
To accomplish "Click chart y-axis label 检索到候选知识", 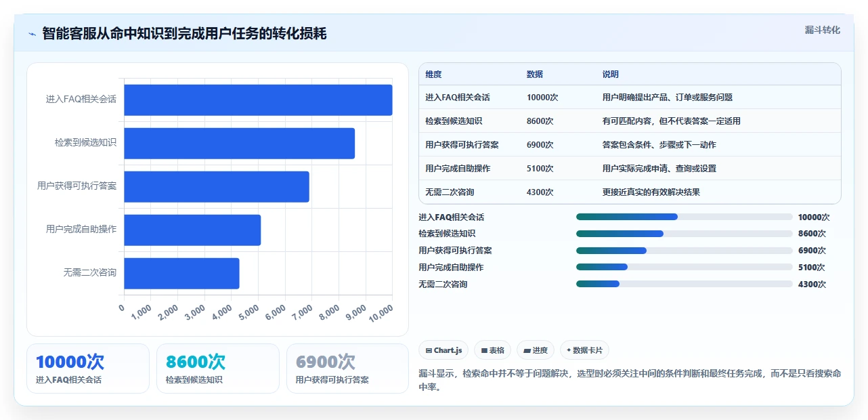I will click(85, 142).
